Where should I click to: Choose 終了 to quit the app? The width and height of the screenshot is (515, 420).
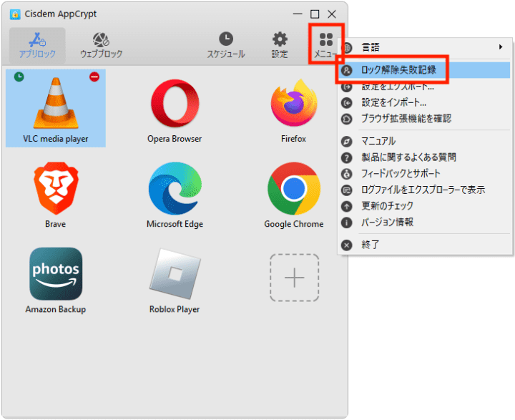click(x=425, y=245)
